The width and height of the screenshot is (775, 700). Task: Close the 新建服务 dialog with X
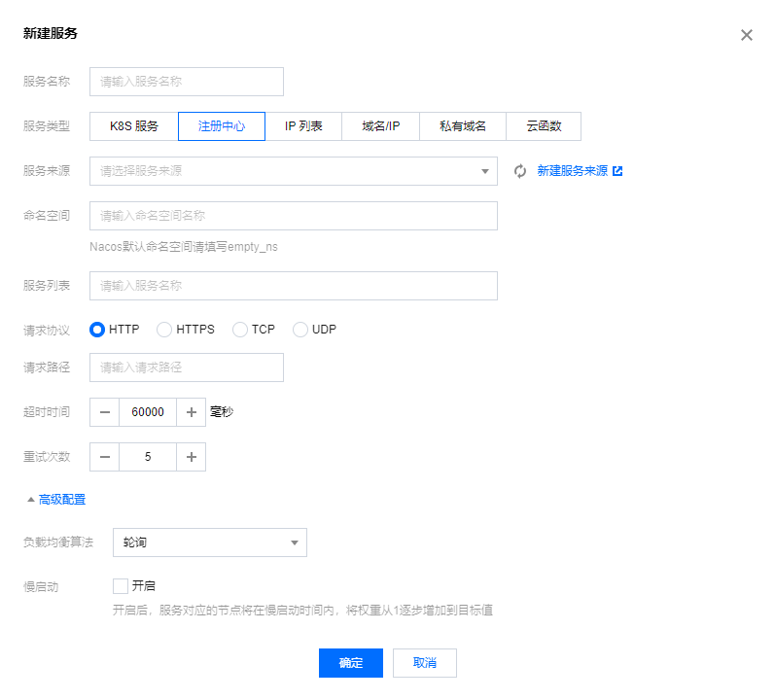click(x=747, y=35)
